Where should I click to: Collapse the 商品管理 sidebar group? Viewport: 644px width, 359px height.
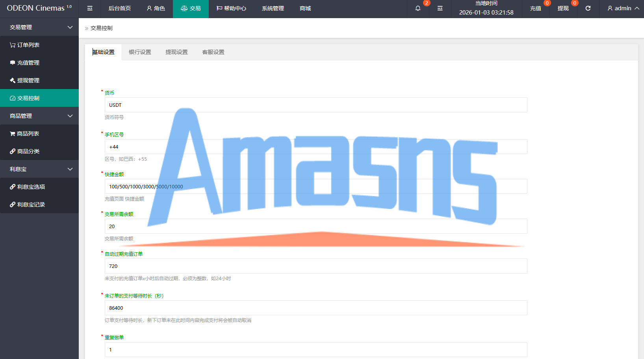point(39,116)
